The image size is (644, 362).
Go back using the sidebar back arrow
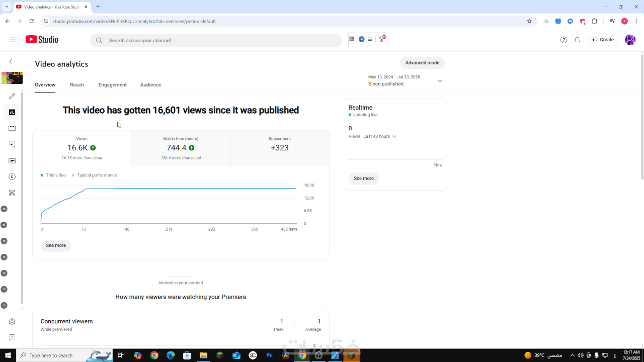(x=12, y=61)
